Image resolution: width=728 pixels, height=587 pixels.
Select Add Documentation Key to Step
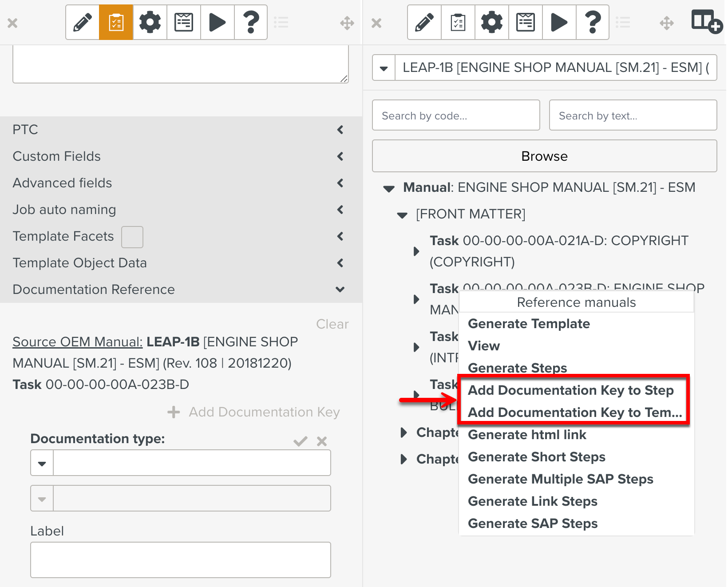pos(571,390)
